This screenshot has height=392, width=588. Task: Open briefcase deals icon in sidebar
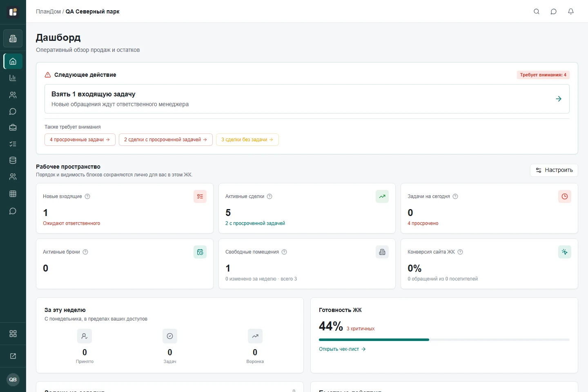(x=13, y=127)
